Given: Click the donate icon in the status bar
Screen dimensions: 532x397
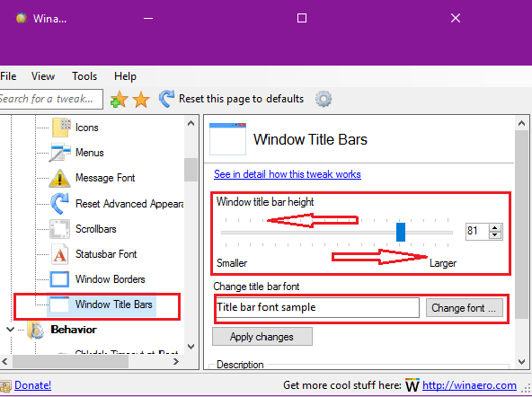Looking at the screenshot, I should point(5,386).
